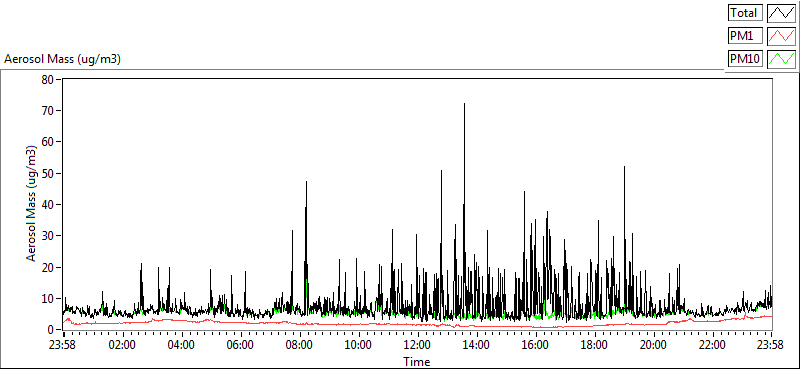Click the x-axis tick label 14:00
800x369 pixels.
click(477, 345)
